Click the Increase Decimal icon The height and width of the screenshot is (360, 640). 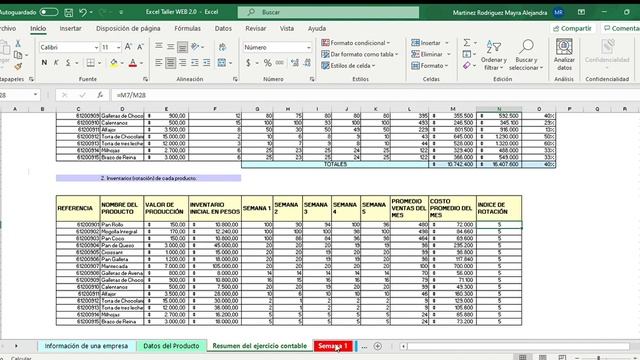295,63
